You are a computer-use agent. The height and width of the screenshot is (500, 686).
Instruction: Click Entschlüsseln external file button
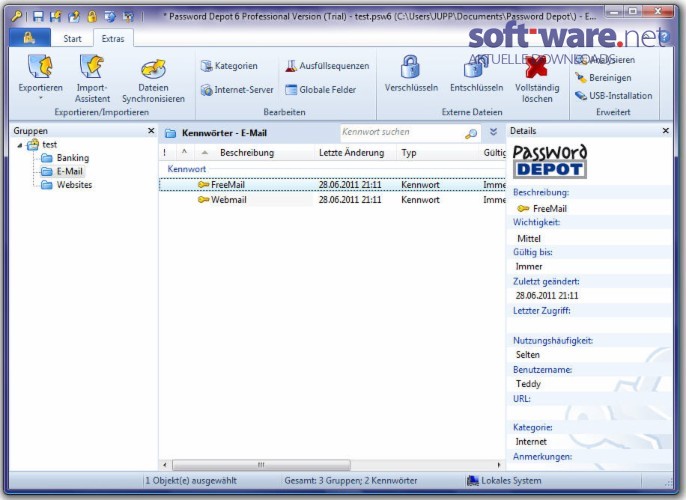point(476,73)
